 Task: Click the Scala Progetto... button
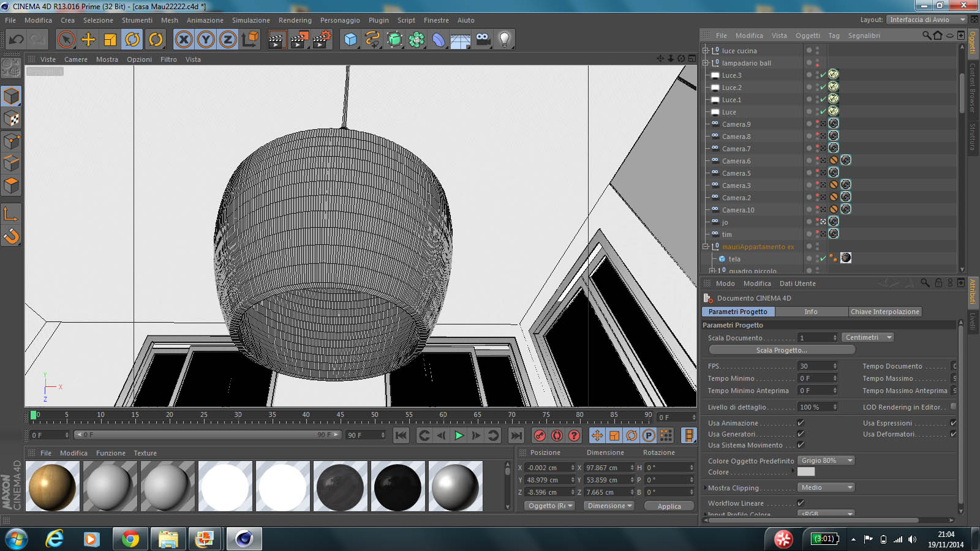tap(781, 350)
